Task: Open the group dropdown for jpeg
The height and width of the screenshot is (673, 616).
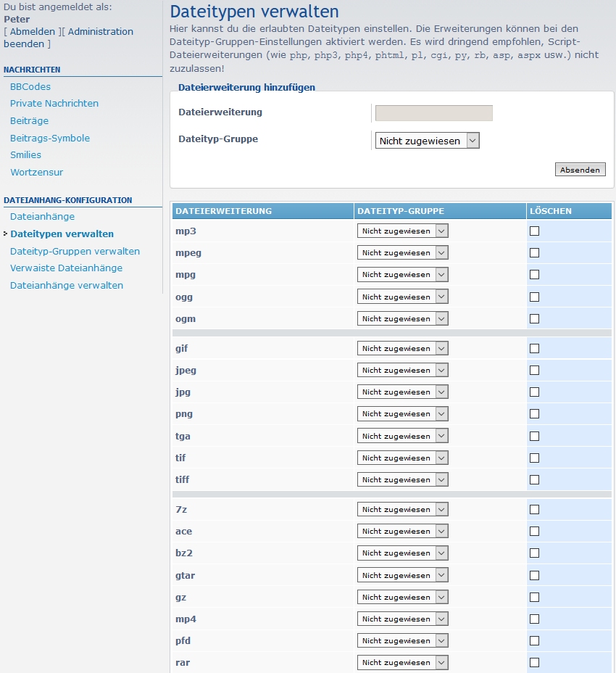Action: click(403, 370)
